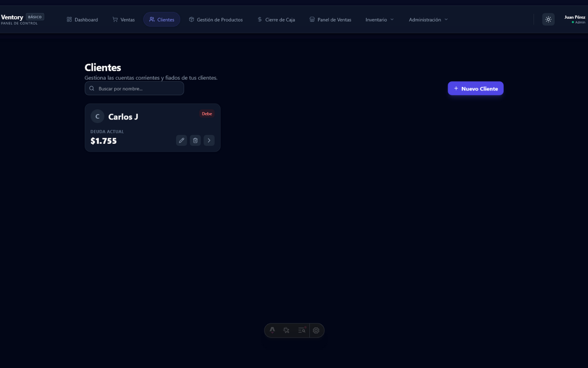This screenshot has width=588, height=368.
Task: Navigate to Gestión de Productos
Action: 215,20
